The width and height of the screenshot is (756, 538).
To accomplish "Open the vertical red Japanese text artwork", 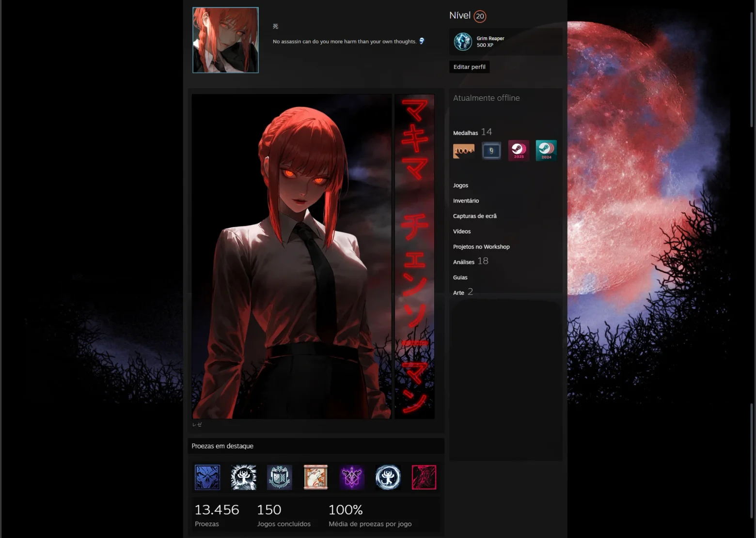I will 415,257.
